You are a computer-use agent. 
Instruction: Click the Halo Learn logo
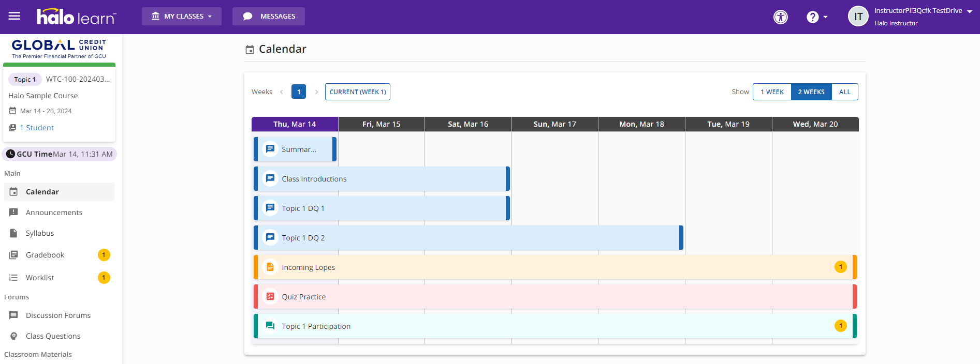(x=77, y=17)
